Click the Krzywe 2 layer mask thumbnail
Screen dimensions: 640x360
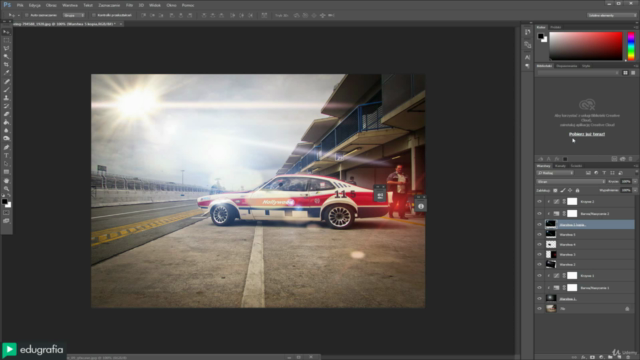[x=572, y=202]
